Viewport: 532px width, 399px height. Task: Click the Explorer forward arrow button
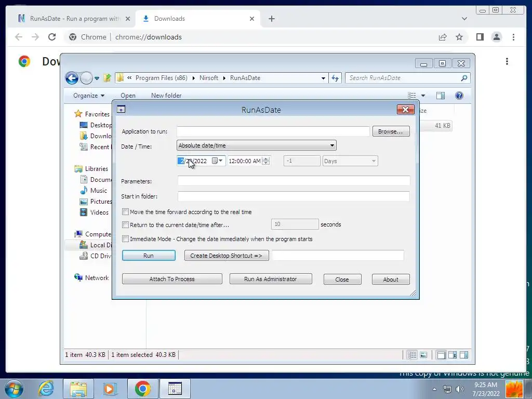click(x=86, y=78)
